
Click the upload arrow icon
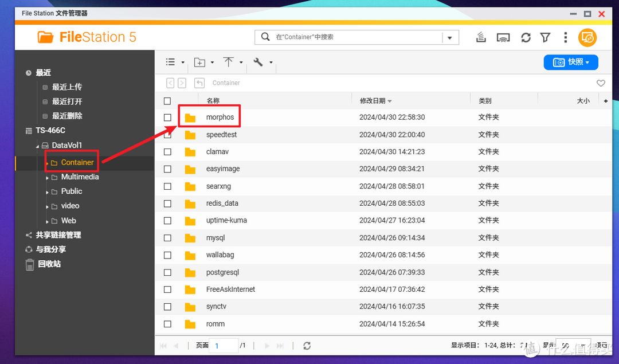pos(228,61)
